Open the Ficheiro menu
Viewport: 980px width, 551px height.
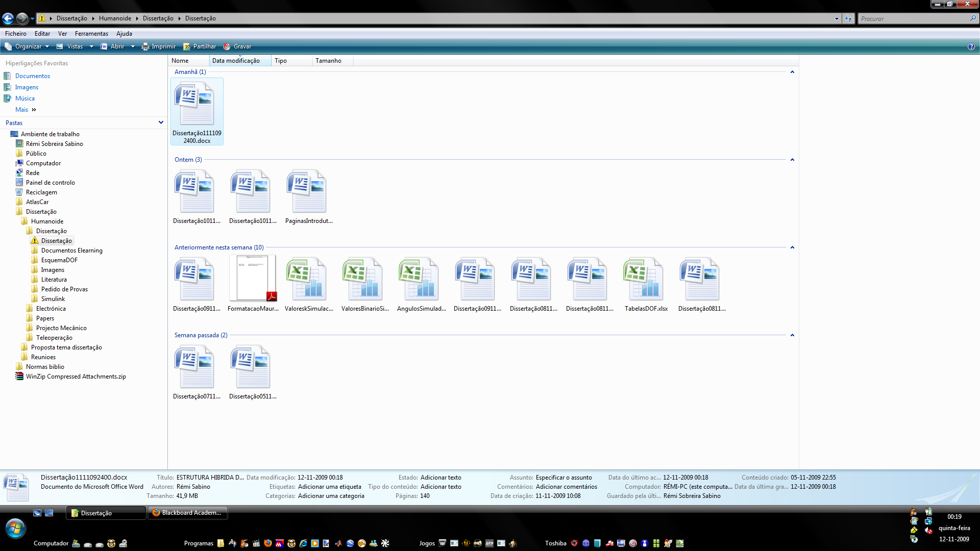click(16, 34)
